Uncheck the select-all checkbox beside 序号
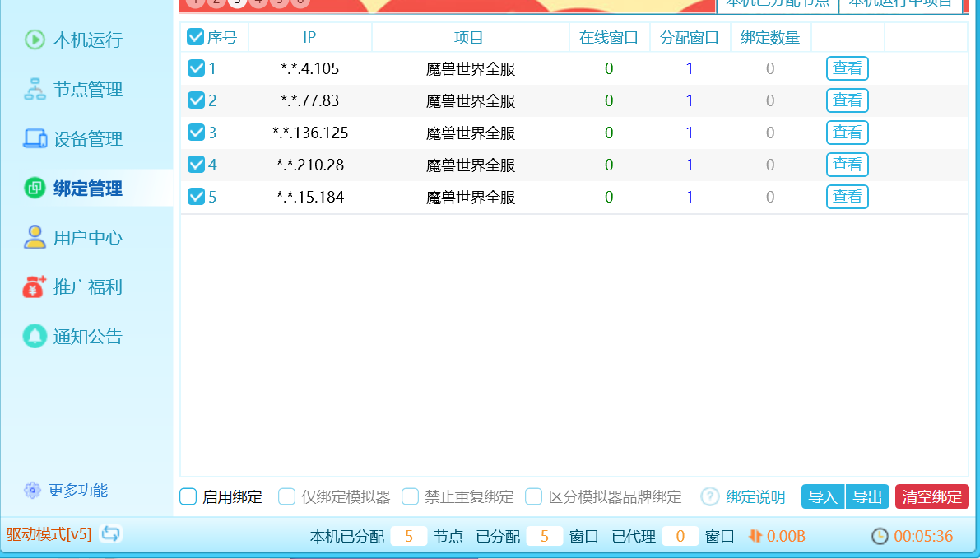980x559 pixels. coord(196,37)
